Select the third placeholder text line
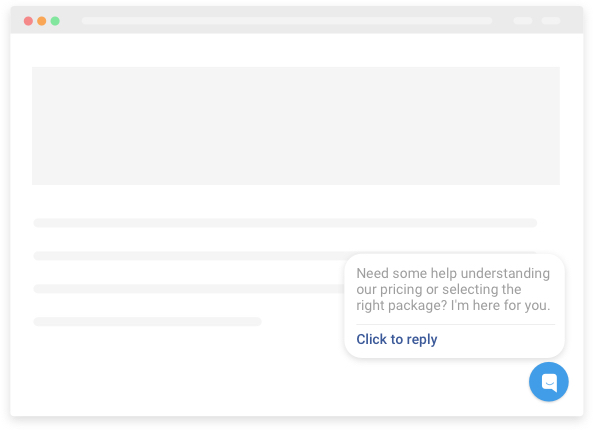This screenshot has width=593, height=430. coord(189,289)
